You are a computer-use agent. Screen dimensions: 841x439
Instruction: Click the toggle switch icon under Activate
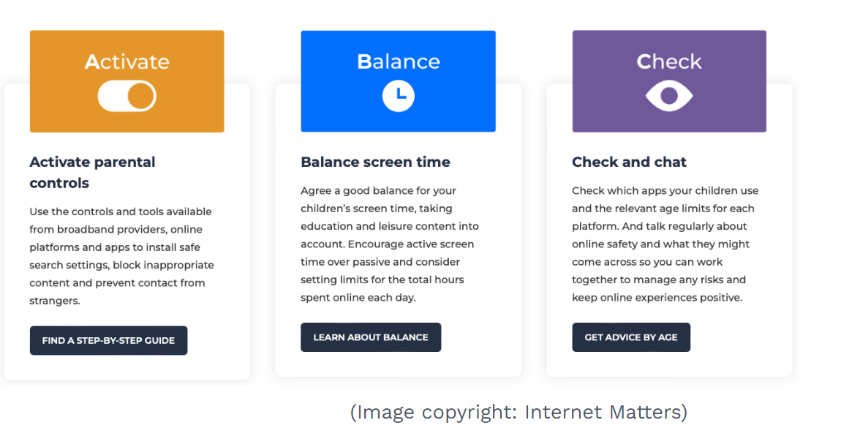point(127,96)
